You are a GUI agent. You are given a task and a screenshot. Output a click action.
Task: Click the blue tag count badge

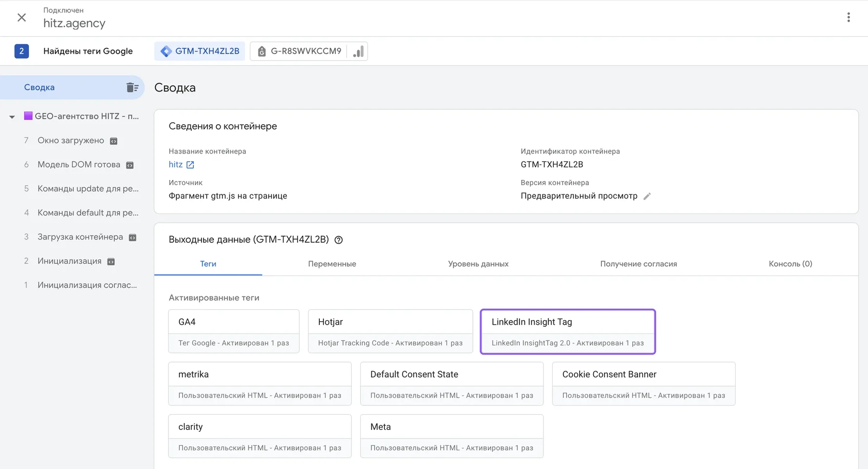22,51
